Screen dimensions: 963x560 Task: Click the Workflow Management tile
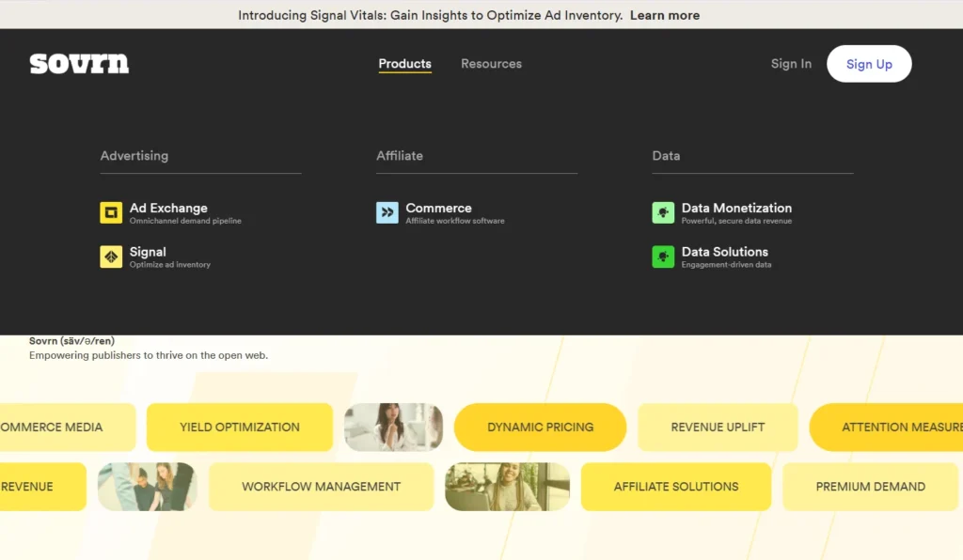point(322,487)
